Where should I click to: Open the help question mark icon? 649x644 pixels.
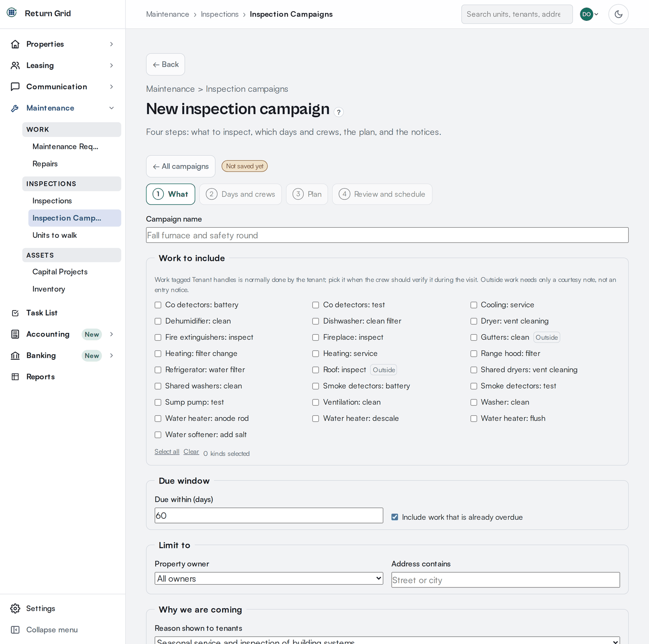pos(339,112)
